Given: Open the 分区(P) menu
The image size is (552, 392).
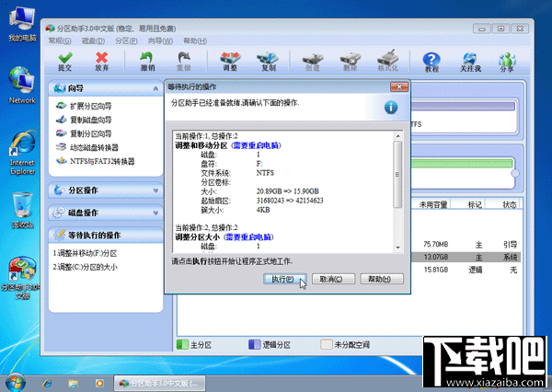Looking at the screenshot, I should tap(126, 40).
